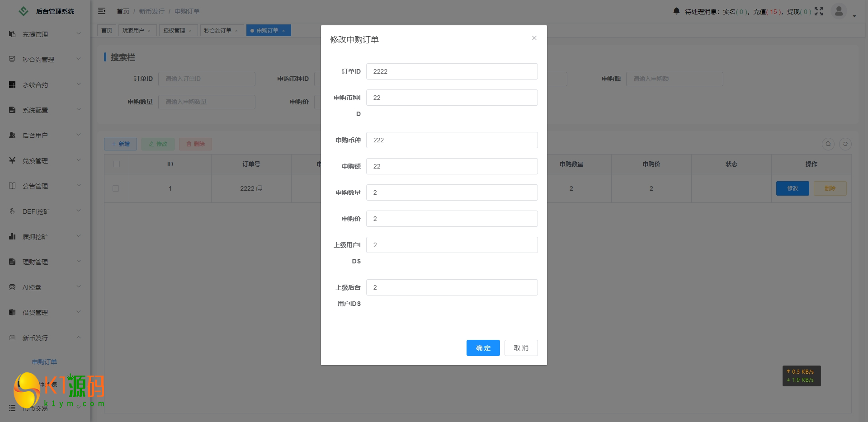Click the blue 修改 button in table row
Screen dimensions: 868x422
coord(793,188)
